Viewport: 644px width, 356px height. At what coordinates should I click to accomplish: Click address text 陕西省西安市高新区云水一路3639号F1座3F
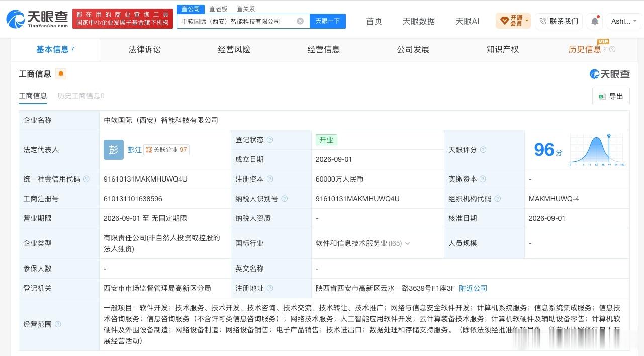point(385,288)
